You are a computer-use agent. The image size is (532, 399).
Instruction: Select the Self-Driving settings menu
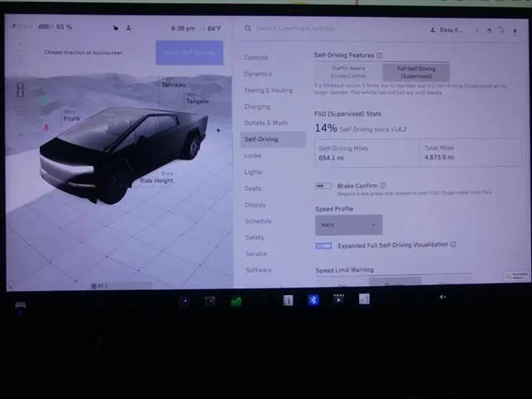(273, 140)
